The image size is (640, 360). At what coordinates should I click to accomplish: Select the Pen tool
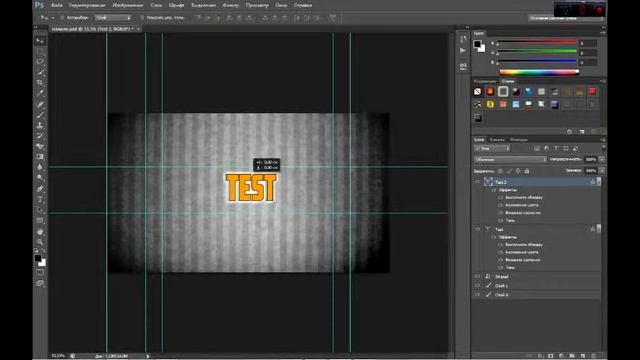[x=40, y=189]
